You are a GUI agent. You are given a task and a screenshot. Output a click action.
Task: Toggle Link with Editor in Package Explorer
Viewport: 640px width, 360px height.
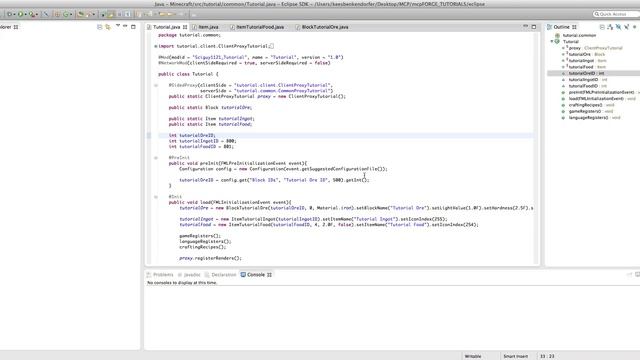point(108,27)
